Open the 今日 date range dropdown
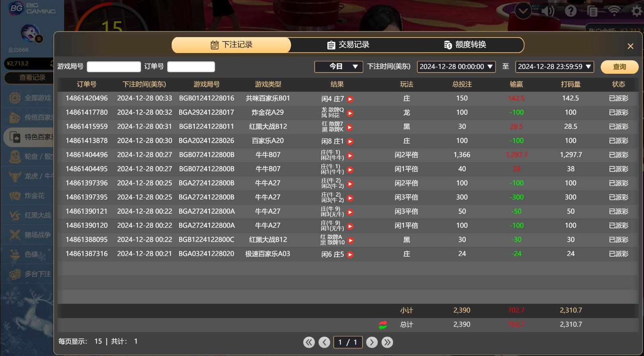 339,67
